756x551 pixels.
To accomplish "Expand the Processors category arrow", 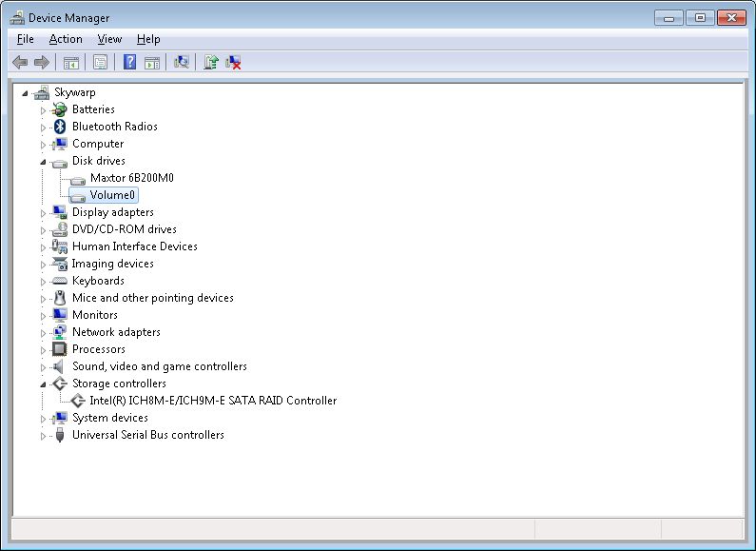I will [x=43, y=350].
